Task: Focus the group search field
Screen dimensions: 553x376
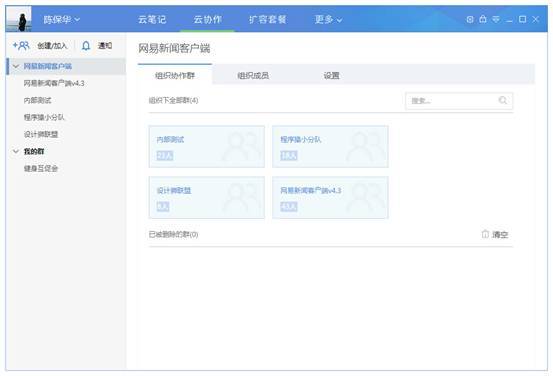Action: pos(454,101)
